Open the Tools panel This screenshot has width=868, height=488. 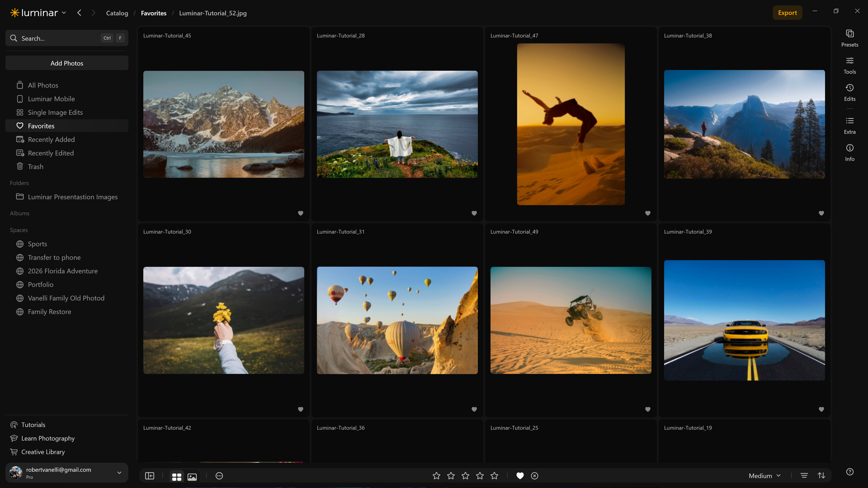[x=849, y=66]
